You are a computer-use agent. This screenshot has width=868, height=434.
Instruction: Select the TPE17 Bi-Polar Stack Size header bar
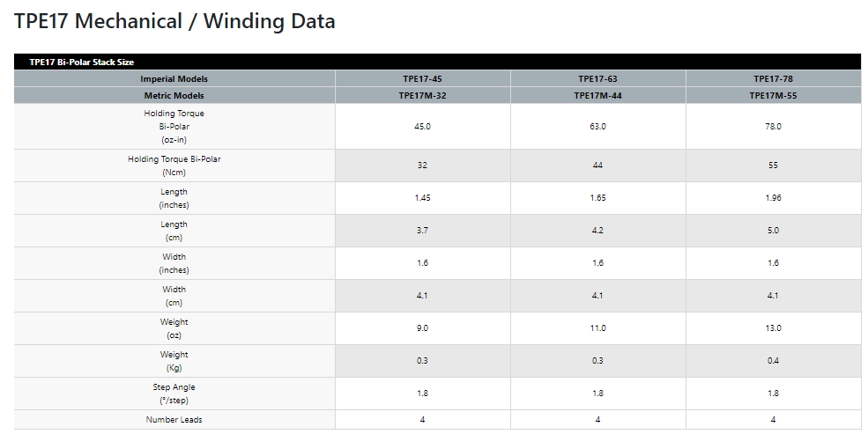(437, 62)
